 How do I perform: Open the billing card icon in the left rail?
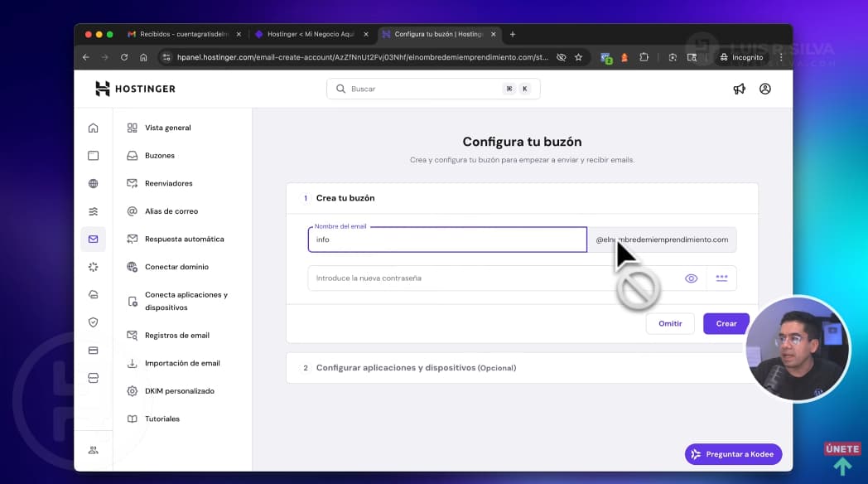pyautogui.click(x=93, y=351)
